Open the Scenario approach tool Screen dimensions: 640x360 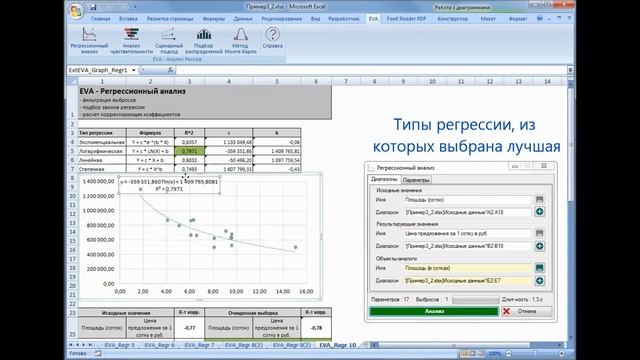tap(169, 40)
